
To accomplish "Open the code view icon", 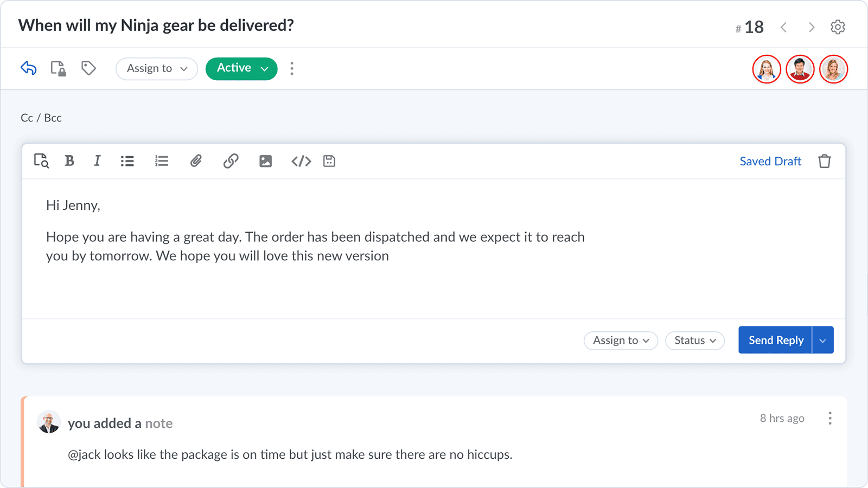I will (x=301, y=160).
